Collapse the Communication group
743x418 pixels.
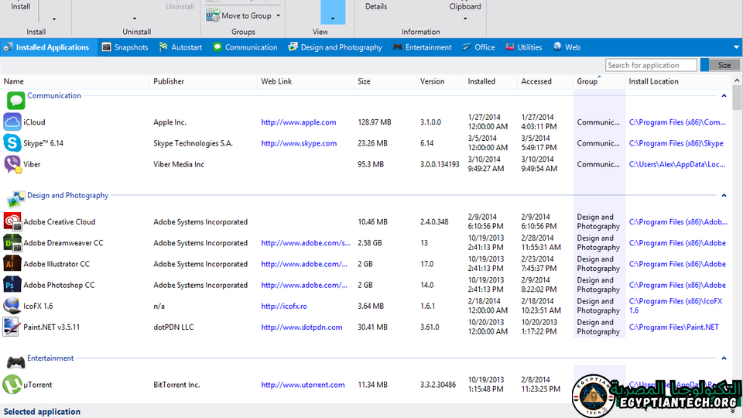point(724,96)
